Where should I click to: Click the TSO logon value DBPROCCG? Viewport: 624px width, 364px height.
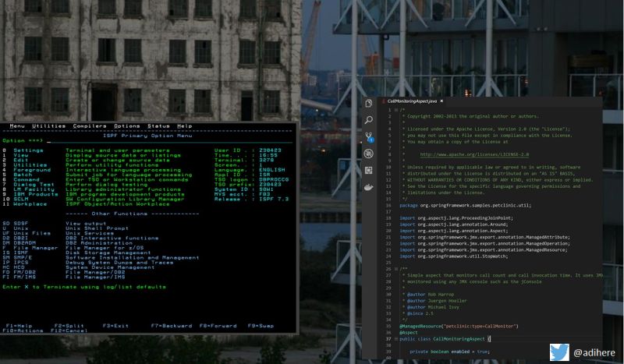(274, 179)
